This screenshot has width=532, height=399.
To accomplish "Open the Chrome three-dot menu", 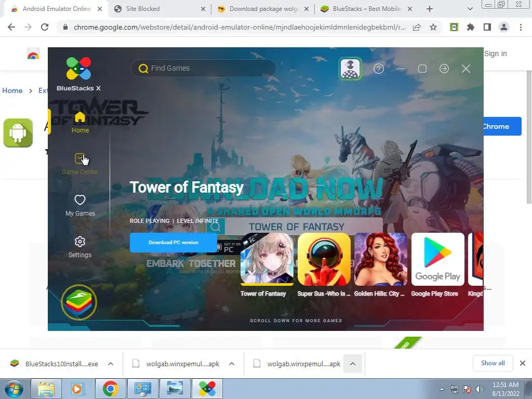I will click(x=521, y=27).
